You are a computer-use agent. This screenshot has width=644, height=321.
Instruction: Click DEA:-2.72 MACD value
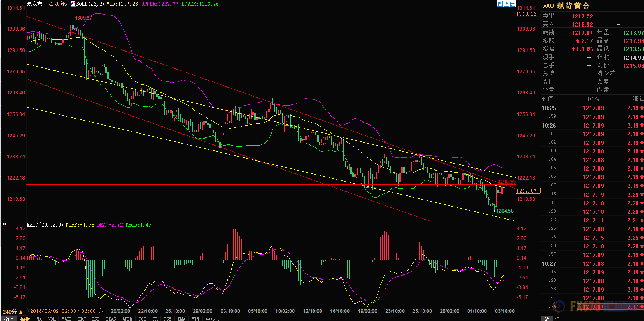click(110, 225)
